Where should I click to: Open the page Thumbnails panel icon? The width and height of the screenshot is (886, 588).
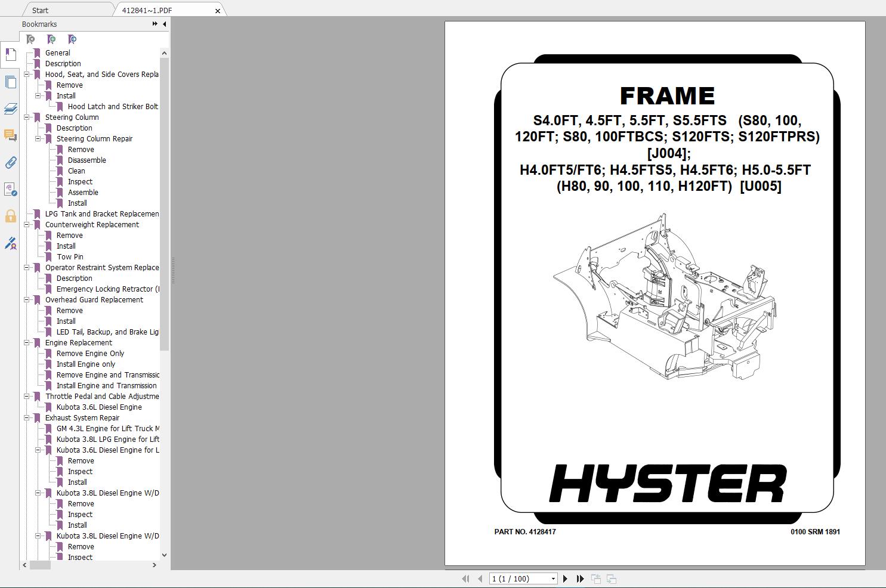[x=10, y=82]
